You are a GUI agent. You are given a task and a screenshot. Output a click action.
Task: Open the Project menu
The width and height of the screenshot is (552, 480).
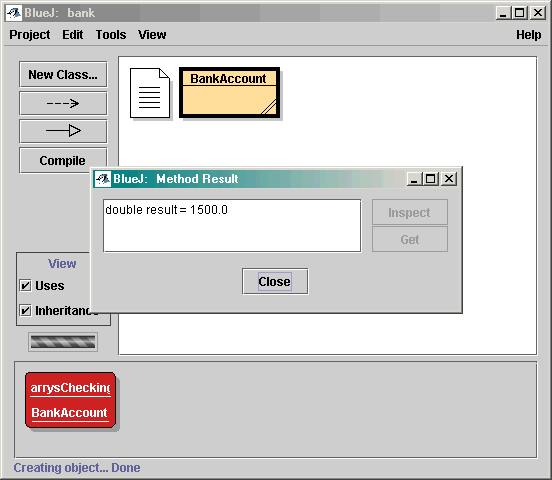pyautogui.click(x=30, y=35)
